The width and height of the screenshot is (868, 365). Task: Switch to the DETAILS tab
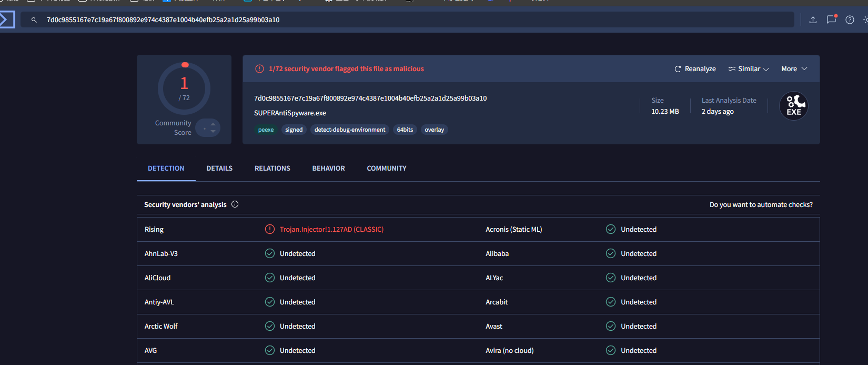[x=219, y=169]
